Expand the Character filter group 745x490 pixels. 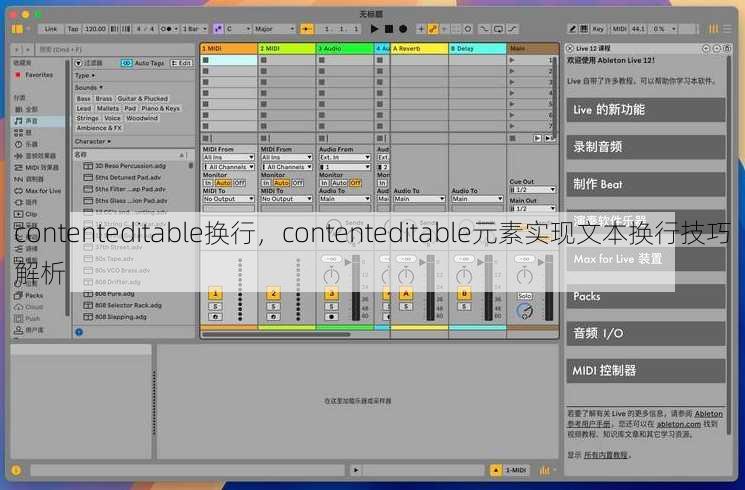tap(93, 141)
